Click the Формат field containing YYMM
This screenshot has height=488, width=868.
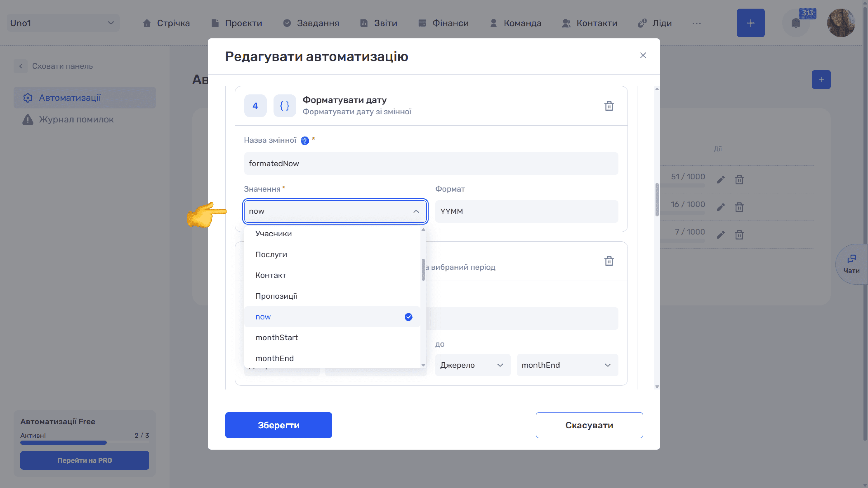point(526,211)
